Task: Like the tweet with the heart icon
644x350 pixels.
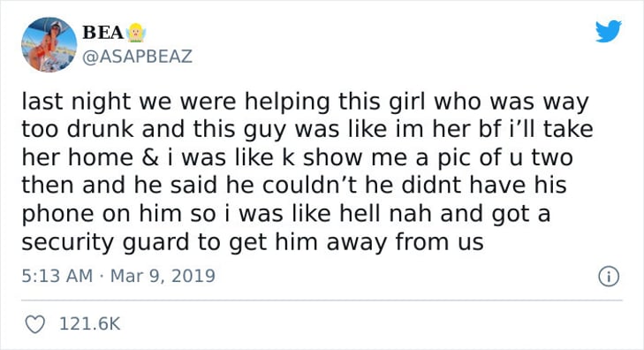Action: 35,324
